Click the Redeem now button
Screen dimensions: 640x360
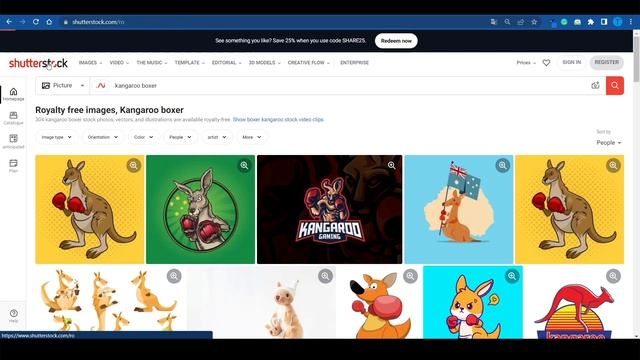396,41
